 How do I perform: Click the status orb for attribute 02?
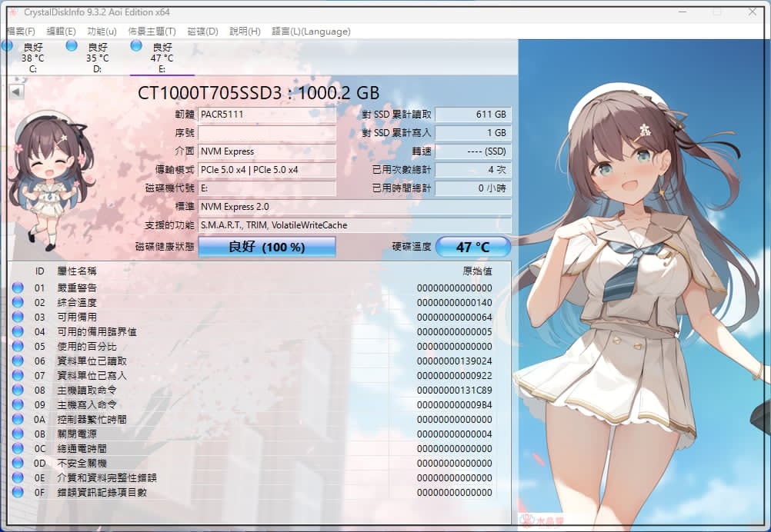click(18, 302)
